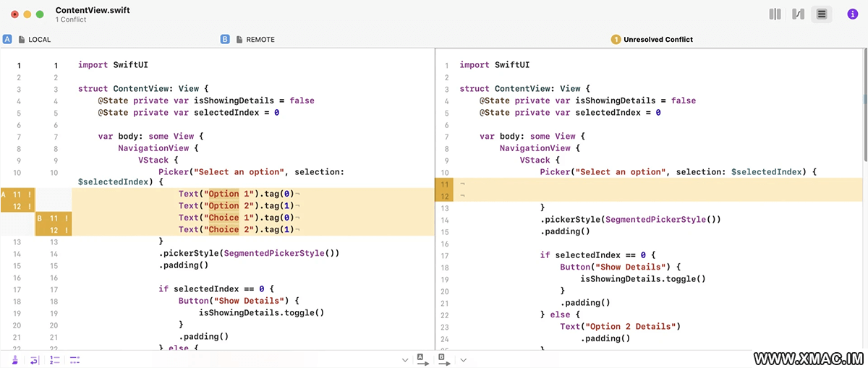
Task: Click 'struct ContentView: View {' in left pane
Action: 143,89
